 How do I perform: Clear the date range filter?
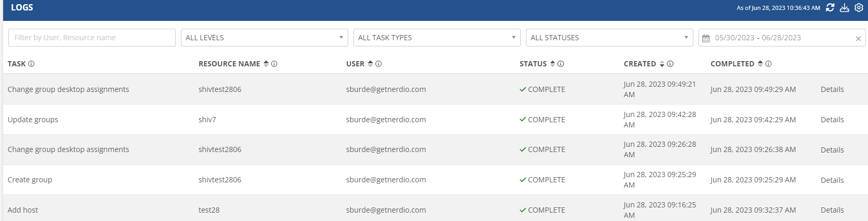(x=858, y=38)
